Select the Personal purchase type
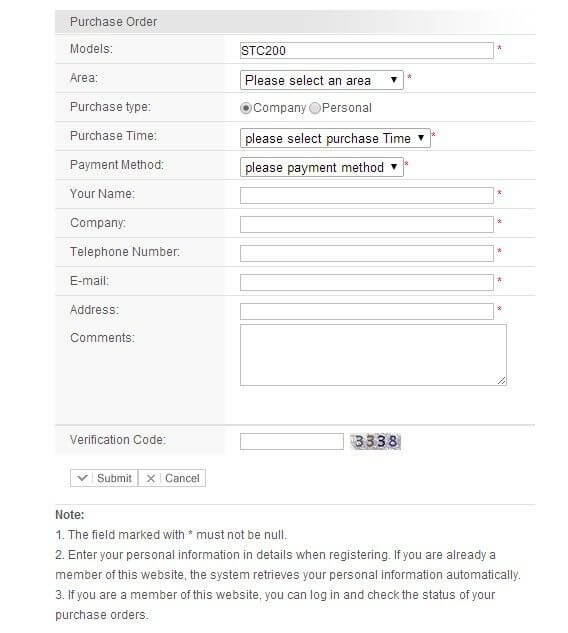568x633 pixels. tap(314, 108)
